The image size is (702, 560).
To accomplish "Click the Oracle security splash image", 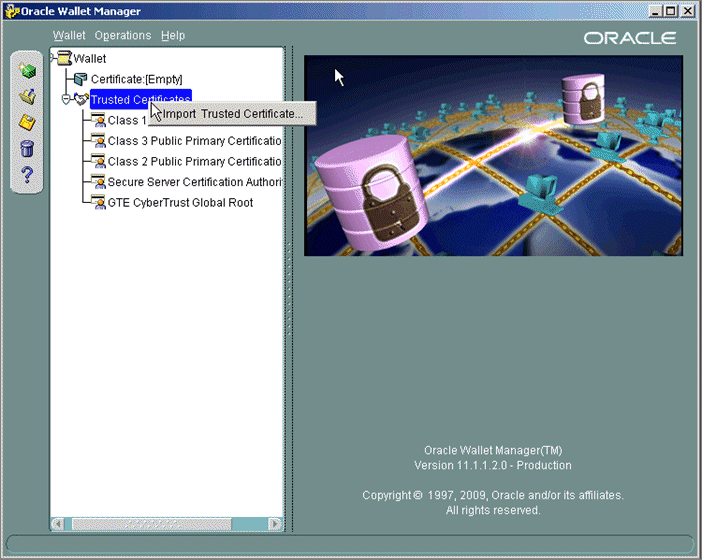I will point(493,156).
